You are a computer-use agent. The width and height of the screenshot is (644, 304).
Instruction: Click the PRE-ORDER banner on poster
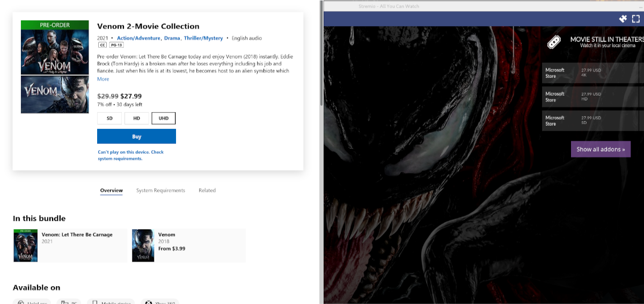coord(55,25)
